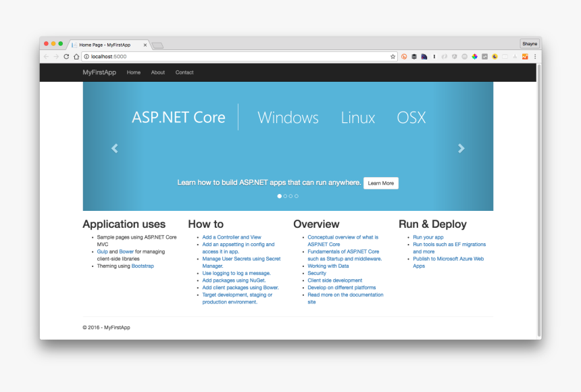581x392 pixels.
Task: Click the faded rectangle extension icon
Action: [x=505, y=56]
